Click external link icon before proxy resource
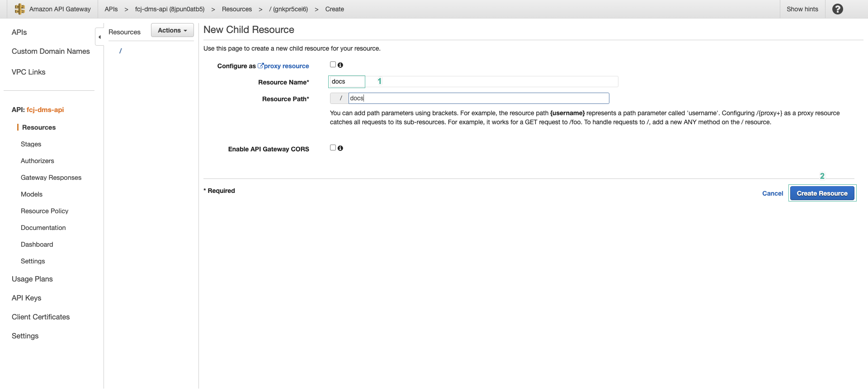Screen dimensions: 868x389 (x=260, y=66)
